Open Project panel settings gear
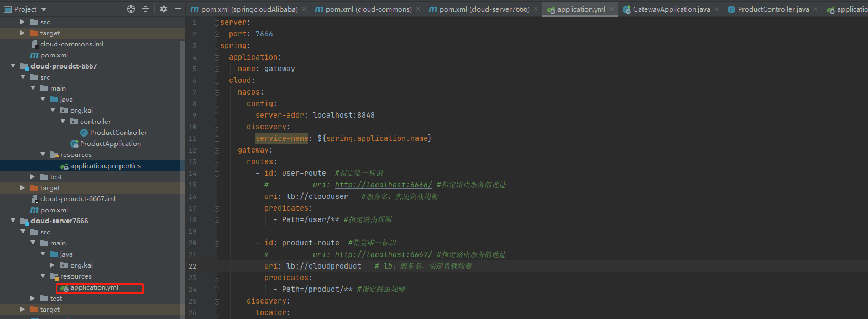This screenshot has height=319, width=868. [164, 9]
